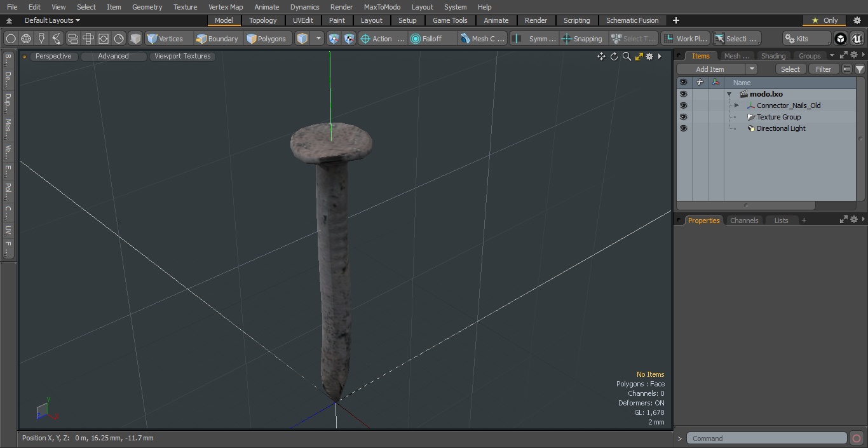Click the pie-circle icon in toolbar
The image size is (868, 448).
(119, 39)
